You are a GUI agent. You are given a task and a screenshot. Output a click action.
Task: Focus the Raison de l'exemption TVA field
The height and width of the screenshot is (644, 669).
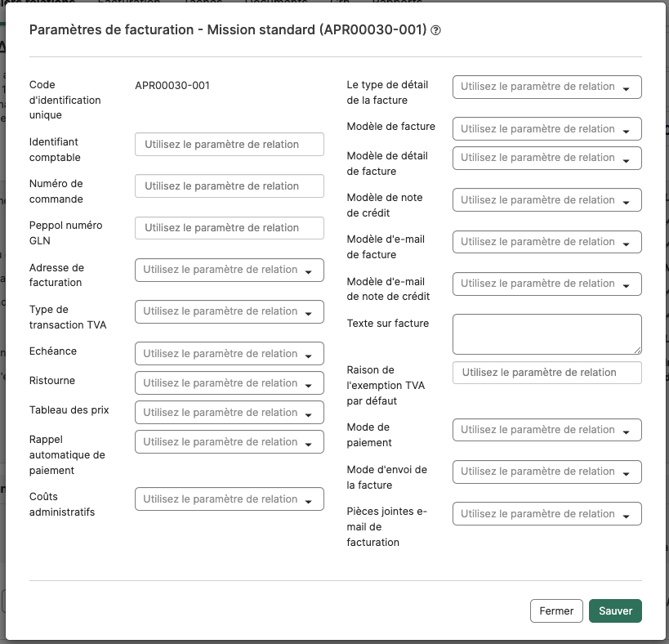tap(547, 373)
